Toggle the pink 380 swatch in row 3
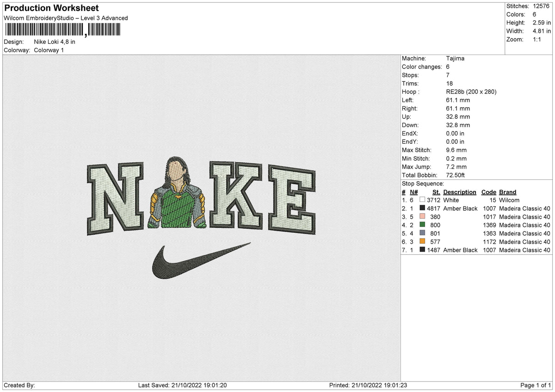The height and width of the screenshot is (392, 555). click(x=422, y=217)
